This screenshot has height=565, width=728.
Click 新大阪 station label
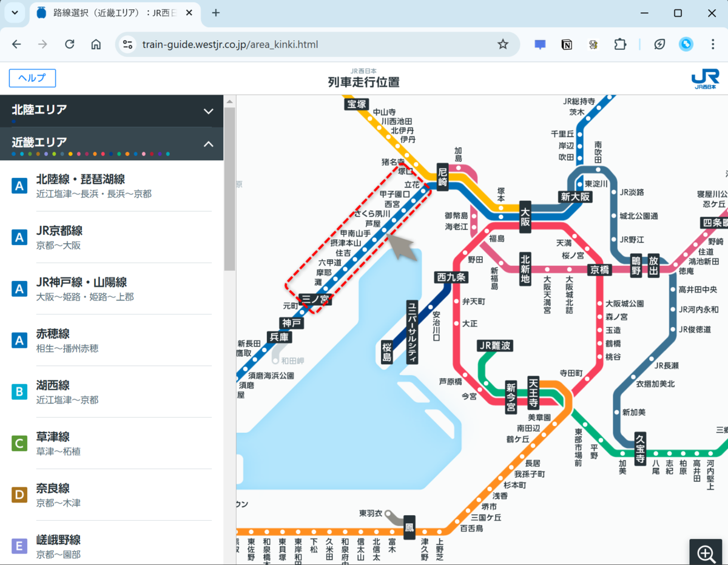coord(574,197)
